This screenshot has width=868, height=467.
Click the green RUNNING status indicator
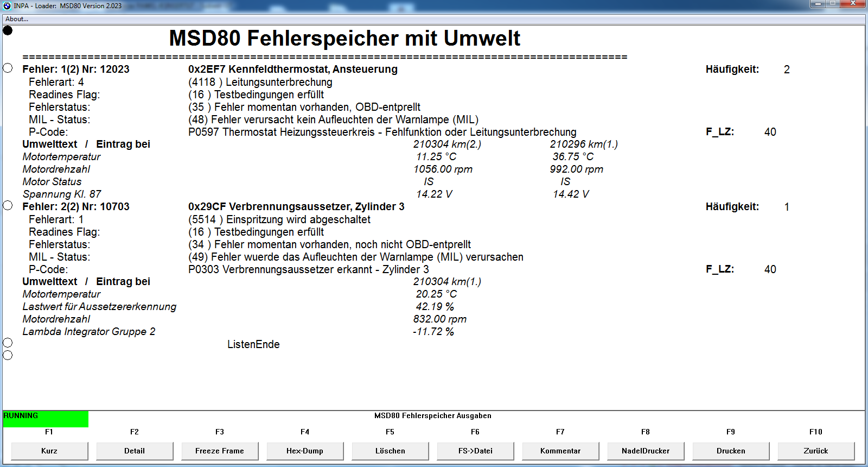(46, 419)
